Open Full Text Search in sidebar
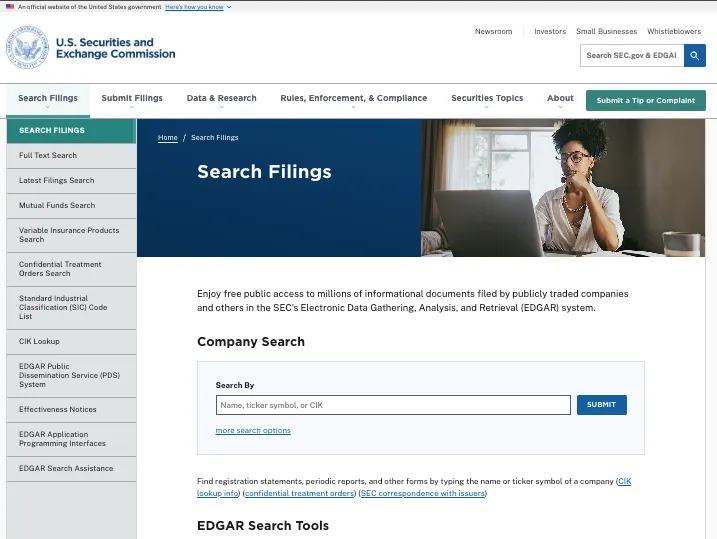Viewport: 717px width, 539px height. (x=71, y=156)
